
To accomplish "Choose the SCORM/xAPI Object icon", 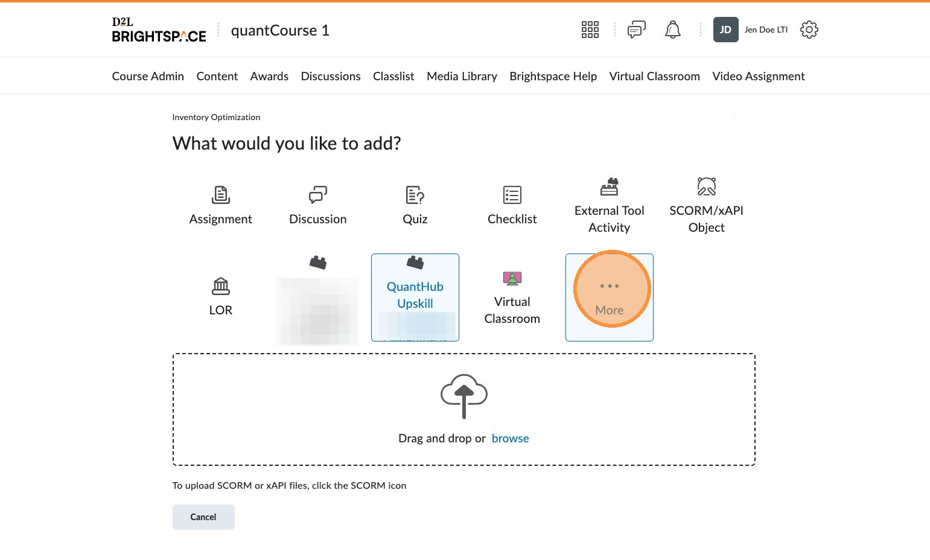I will (x=706, y=206).
